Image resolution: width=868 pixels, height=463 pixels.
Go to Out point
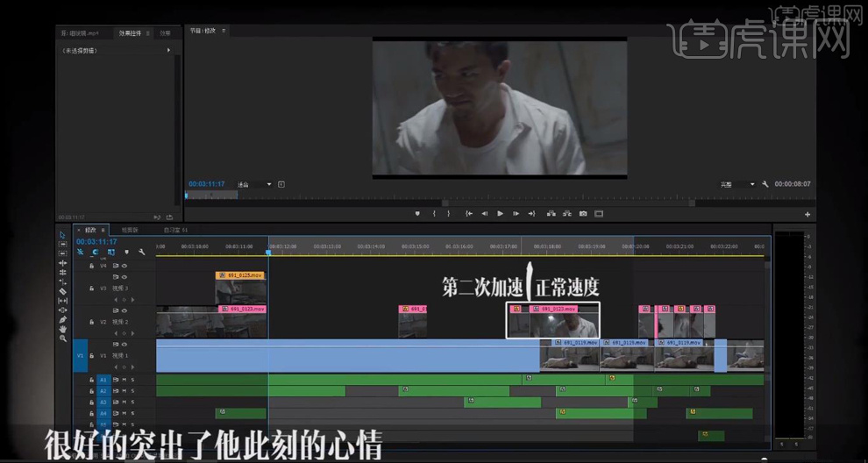coord(531,213)
